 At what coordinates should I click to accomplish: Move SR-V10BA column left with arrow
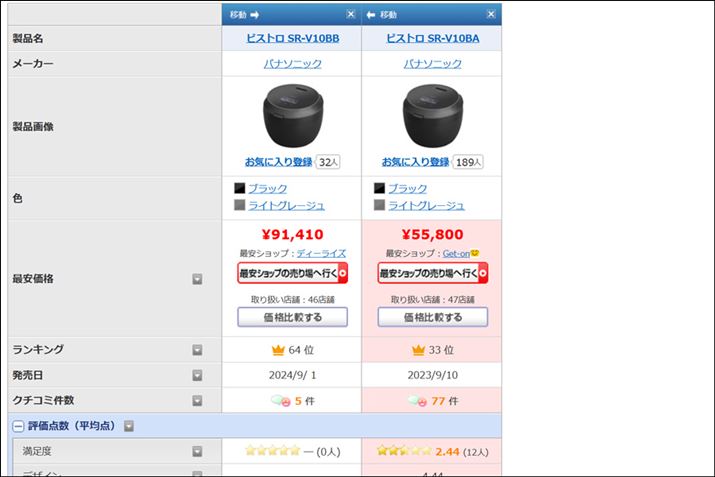371,14
